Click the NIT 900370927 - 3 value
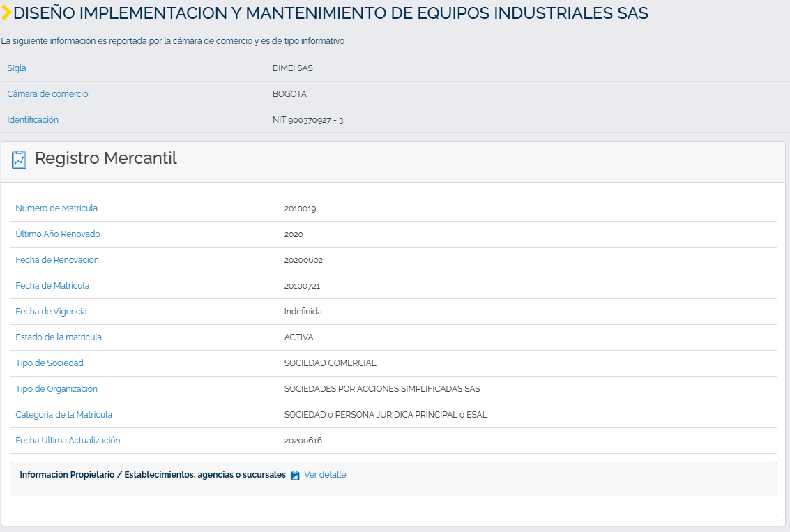Image resolution: width=790 pixels, height=532 pixels. [x=307, y=120]
